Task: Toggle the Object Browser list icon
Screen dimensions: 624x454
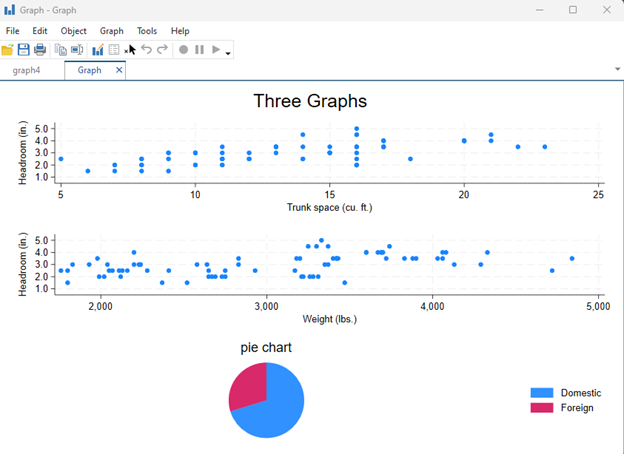Action: pos(114,50)
